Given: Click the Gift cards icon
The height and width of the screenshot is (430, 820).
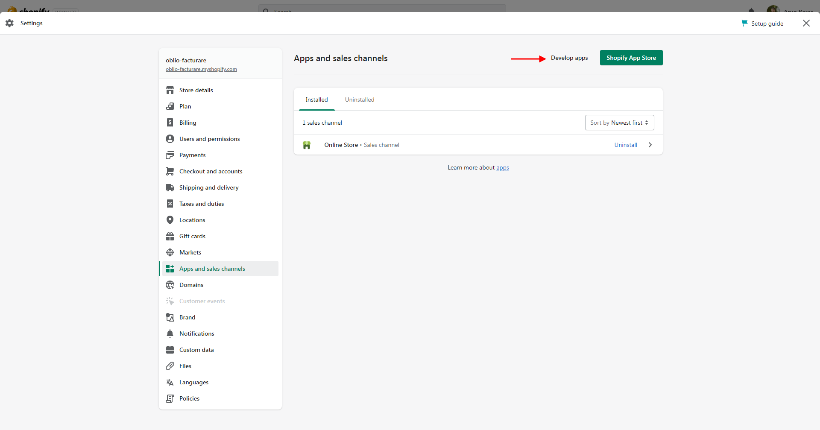Looking at the screenshot, I should pos(170,236).
